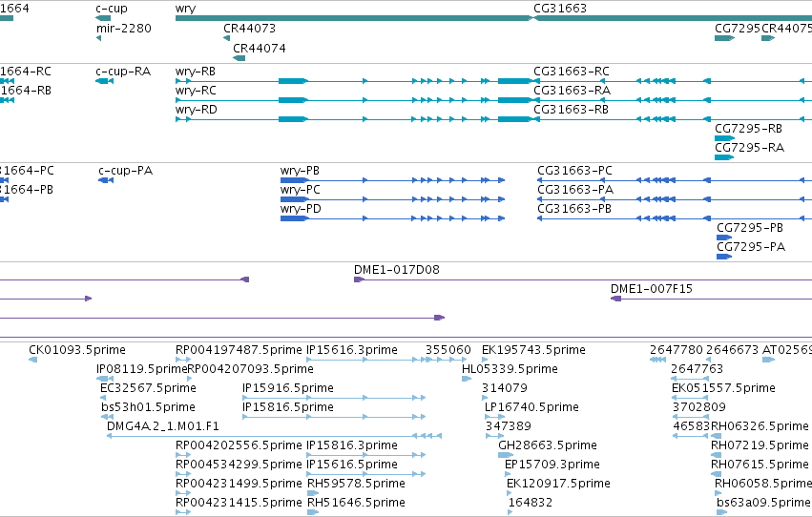Click the CG7295-PA protein label

point(751,247)
